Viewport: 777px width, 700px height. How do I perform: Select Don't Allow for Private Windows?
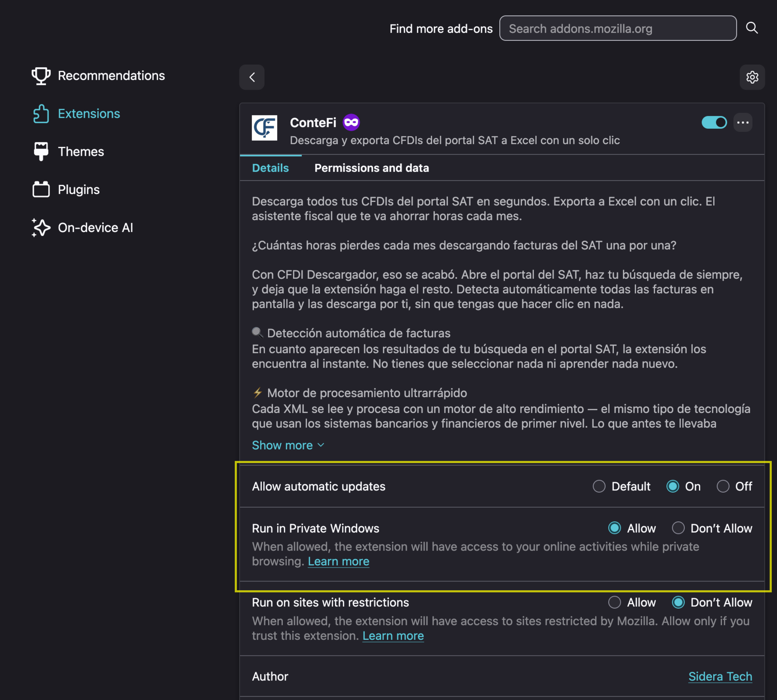click(x=678, y=528)
